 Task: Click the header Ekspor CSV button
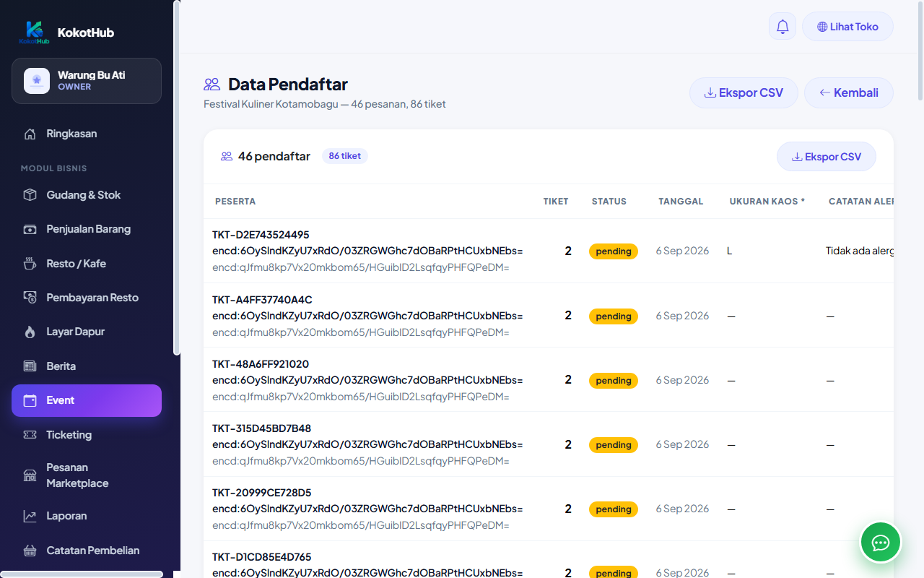pos(744,92)
